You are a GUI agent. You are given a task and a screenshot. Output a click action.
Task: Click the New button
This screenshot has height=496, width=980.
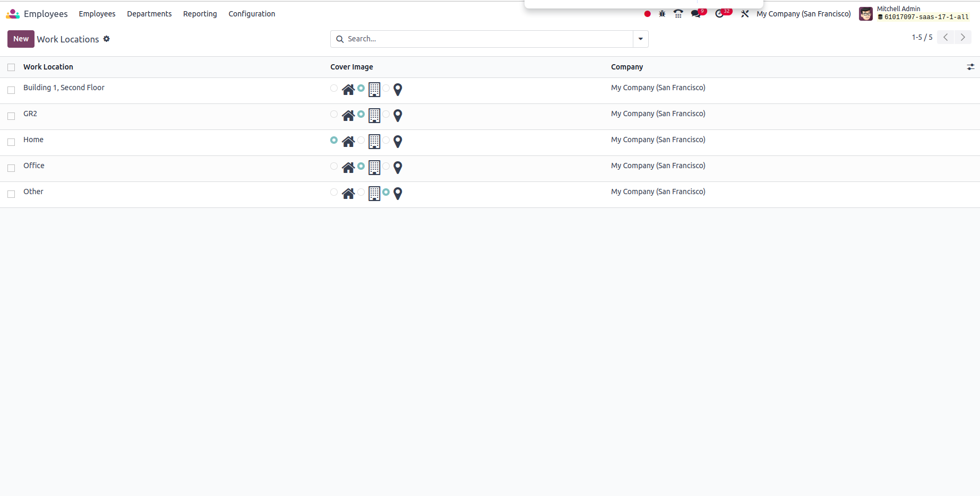point(21,39)
